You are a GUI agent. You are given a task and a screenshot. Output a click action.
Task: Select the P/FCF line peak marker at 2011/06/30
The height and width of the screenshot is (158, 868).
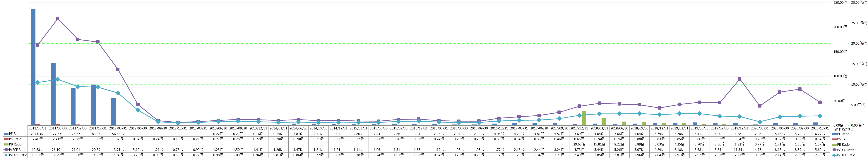(58, 18)
